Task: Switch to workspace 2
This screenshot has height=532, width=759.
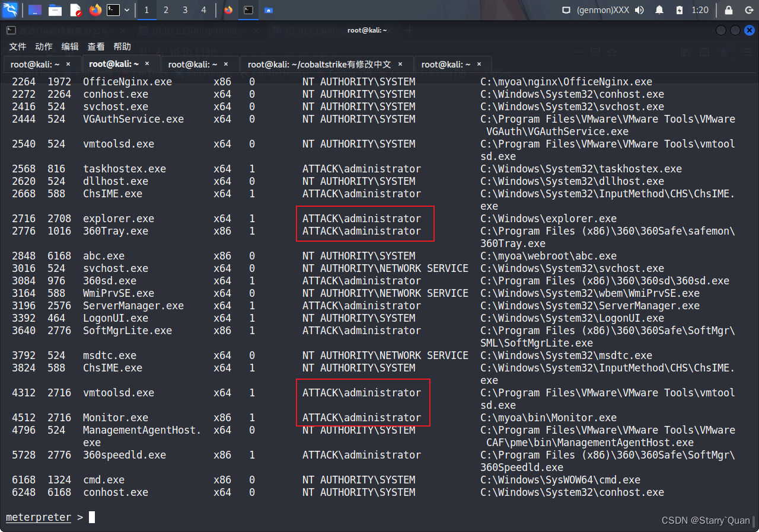Action: coord(165,10)
